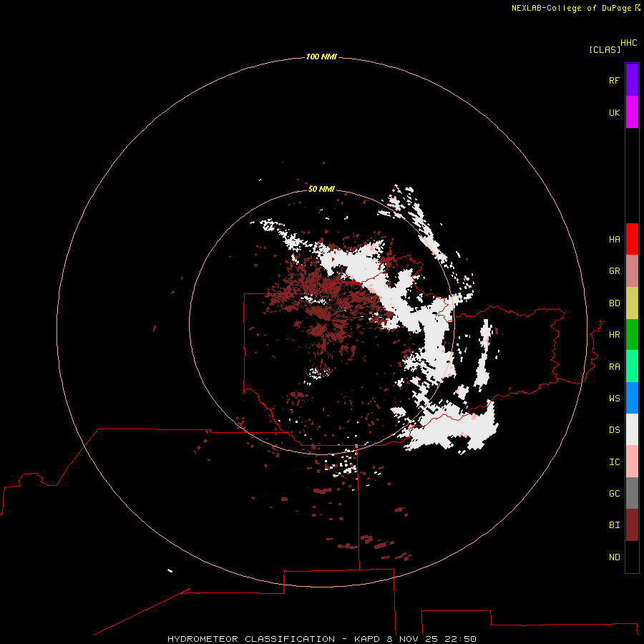This screenshot has height=644, width=644.
Task: Click the ND legend label
Action: [614, 557]
